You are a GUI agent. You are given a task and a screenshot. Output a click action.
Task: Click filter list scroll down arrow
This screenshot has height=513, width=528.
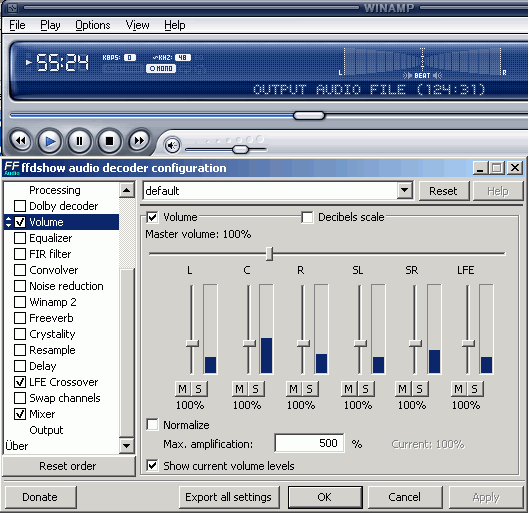(127, 446)
